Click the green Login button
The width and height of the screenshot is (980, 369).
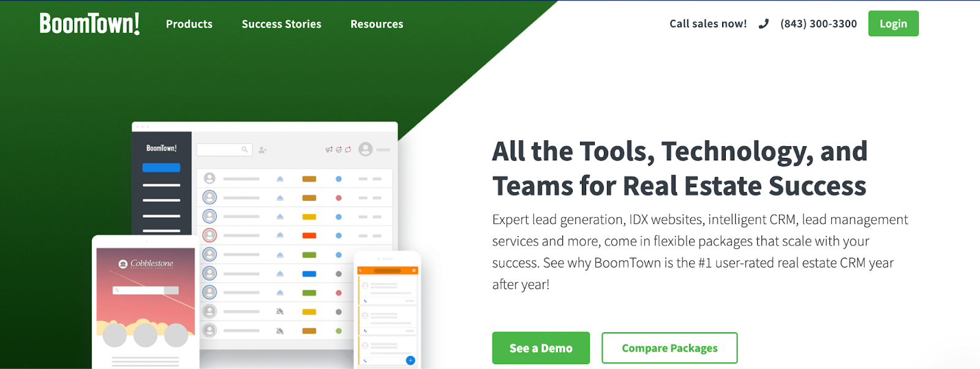tap(893, 24)
